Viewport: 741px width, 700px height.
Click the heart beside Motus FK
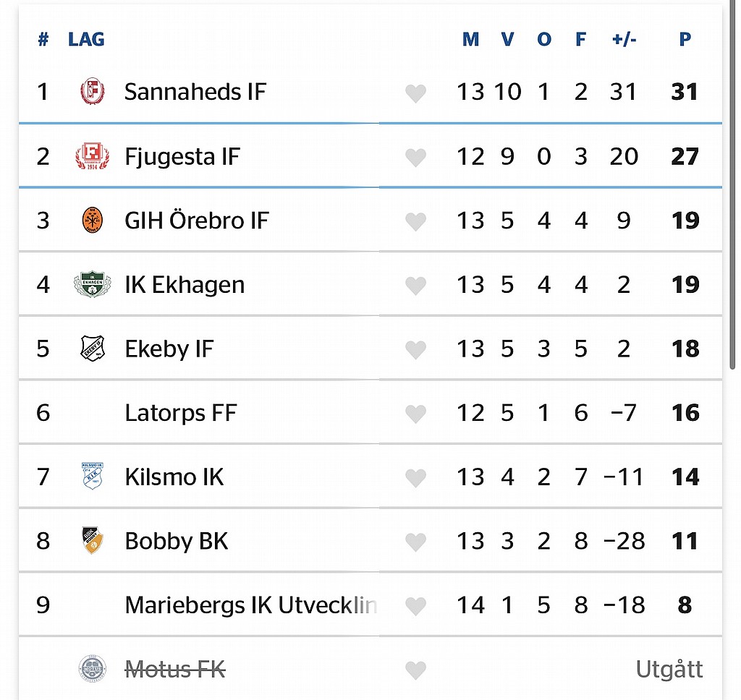[x=415, y=670]
